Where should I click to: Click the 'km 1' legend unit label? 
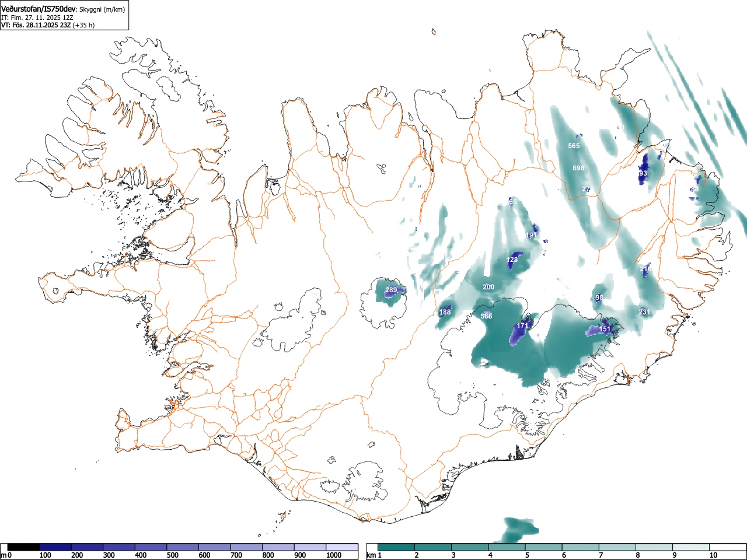373,555
